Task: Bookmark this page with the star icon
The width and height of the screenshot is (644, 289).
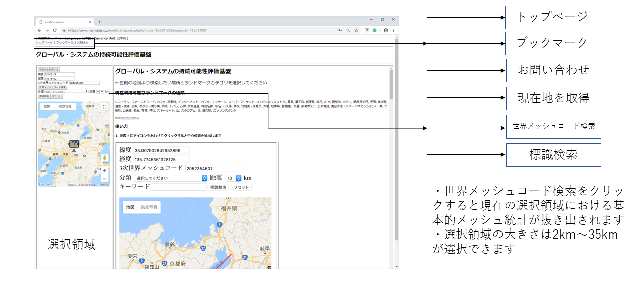Action: click(x=356, y=30)
